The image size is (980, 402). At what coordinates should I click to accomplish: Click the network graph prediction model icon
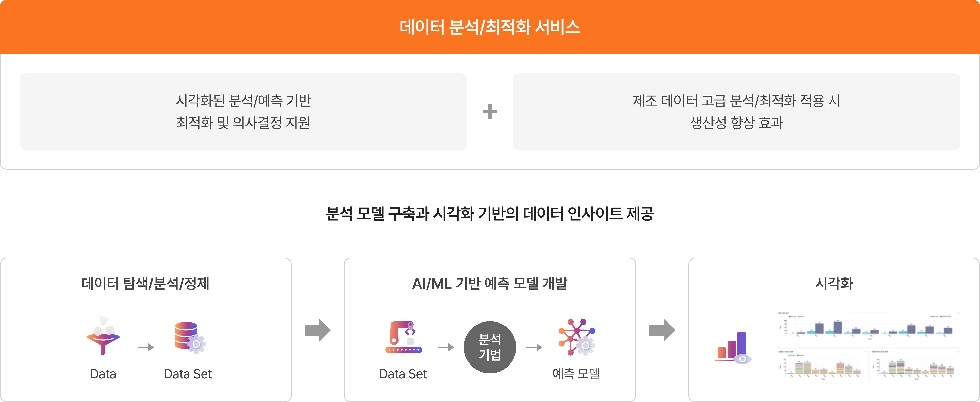[576, 337]
